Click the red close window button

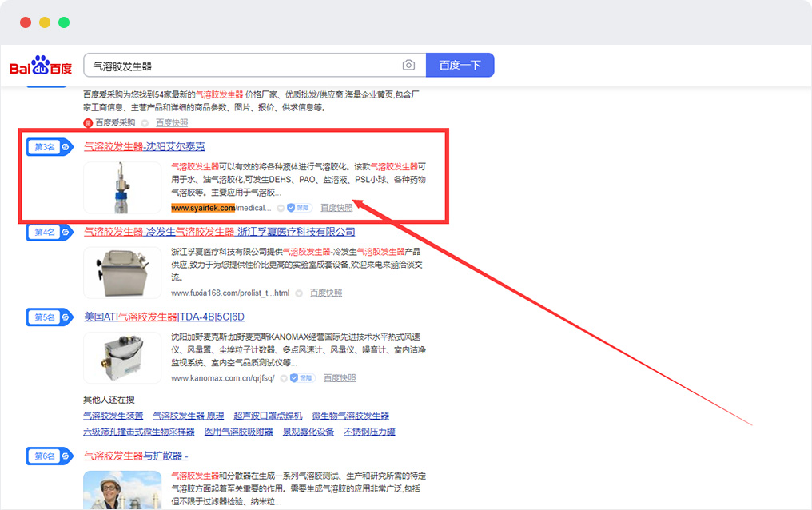pyautogui.click(x=26, y=22)
